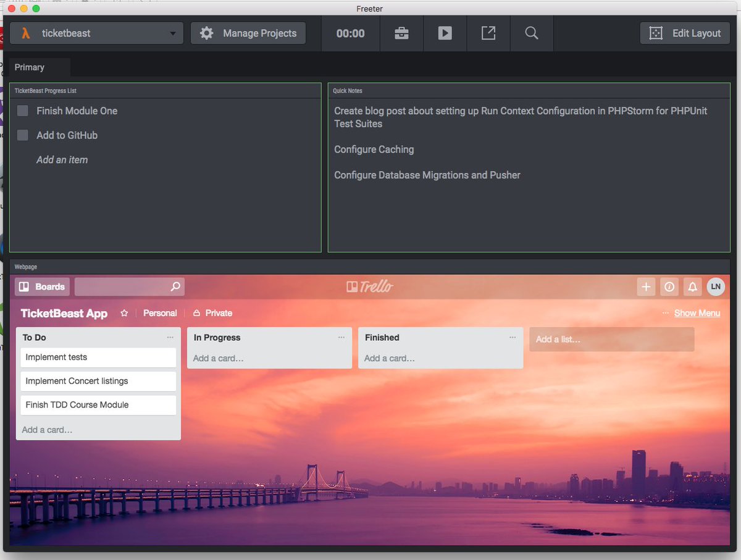The height and width of the screenshot is (560, 741).
Task: Click the Configure Caching note text
Action: pos(374,149)
